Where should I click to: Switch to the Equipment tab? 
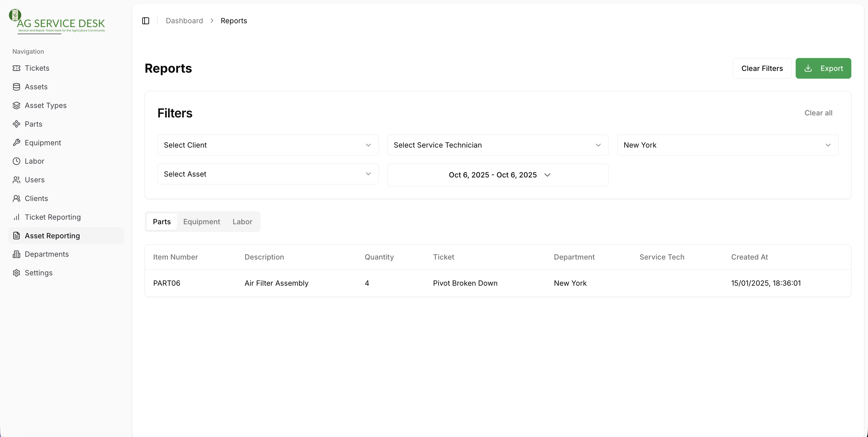tap(201, 222)
